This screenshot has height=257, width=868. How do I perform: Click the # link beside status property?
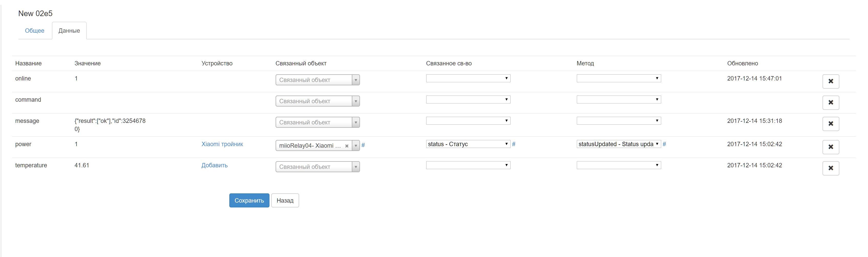pyautogui.click(x=514, y=144)
